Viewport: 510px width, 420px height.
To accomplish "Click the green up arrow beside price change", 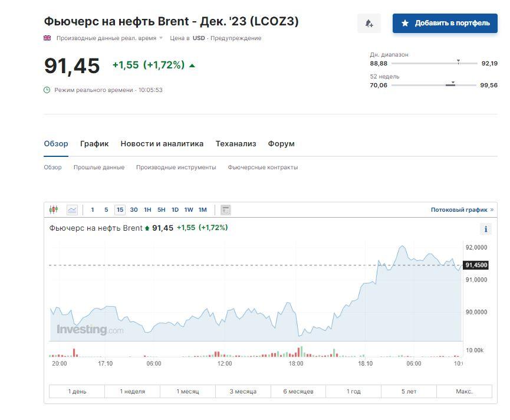I will pyautogui.click(x=192, y=65).
